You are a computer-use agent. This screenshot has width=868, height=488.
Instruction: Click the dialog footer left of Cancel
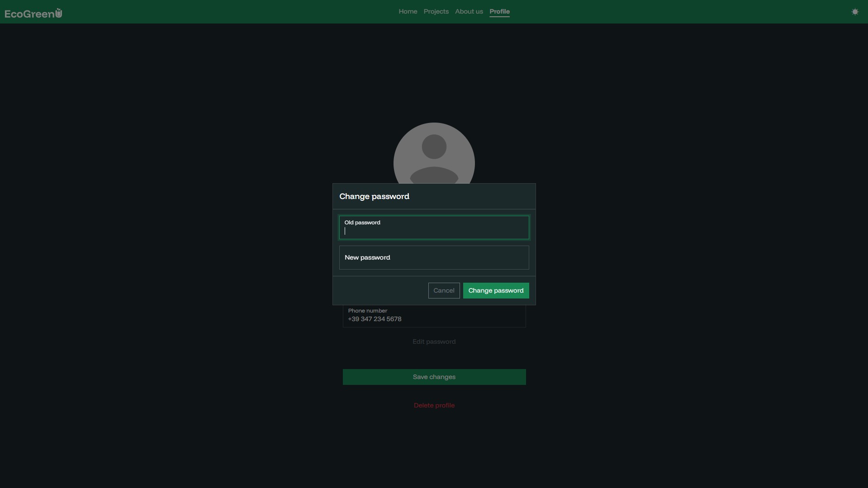380,290
